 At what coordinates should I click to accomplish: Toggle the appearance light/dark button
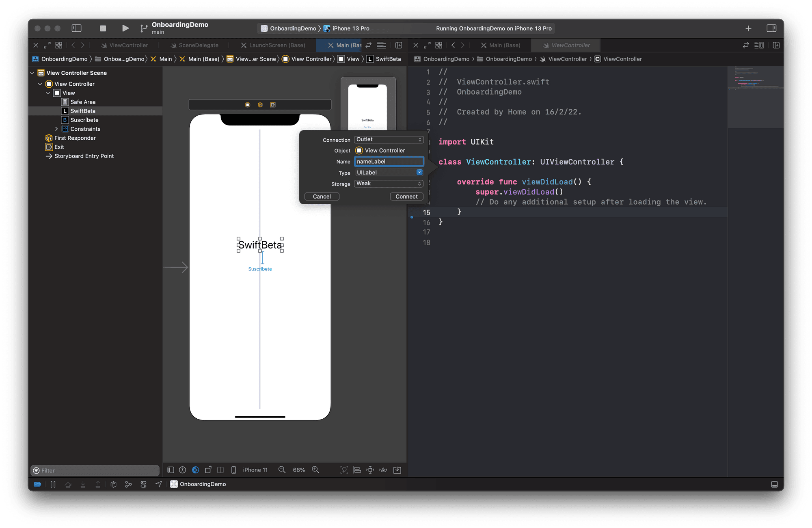click(x=195, y=470)
